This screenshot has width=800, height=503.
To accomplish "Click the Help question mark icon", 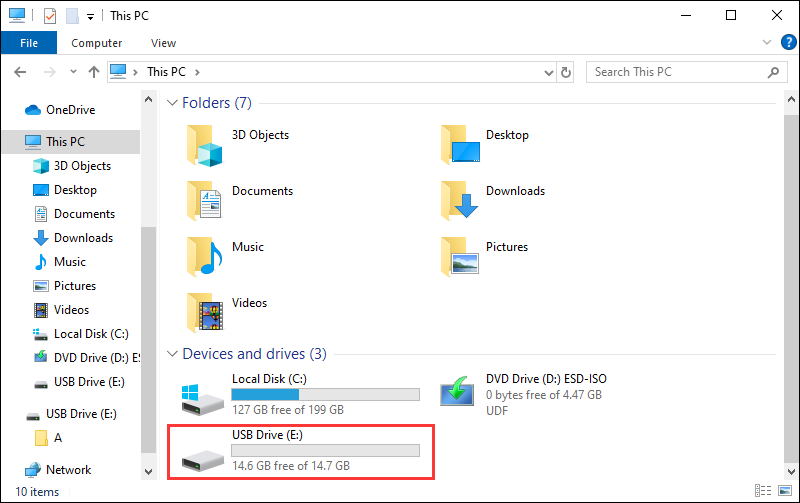I will pos(787,42).
